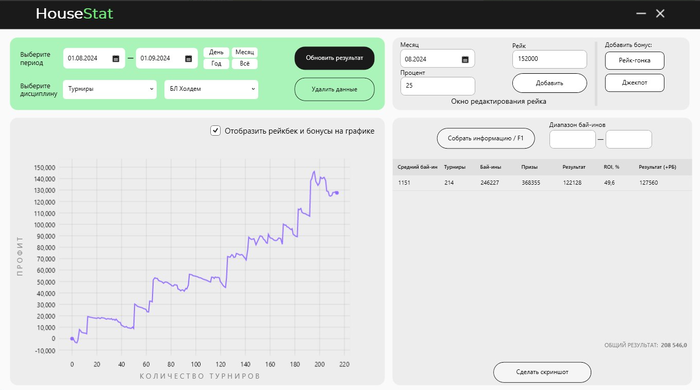The height and width of the screenshot is (390, 700).
Task: Expand the Турниры discipline dropdown
Action: [110, 89]
